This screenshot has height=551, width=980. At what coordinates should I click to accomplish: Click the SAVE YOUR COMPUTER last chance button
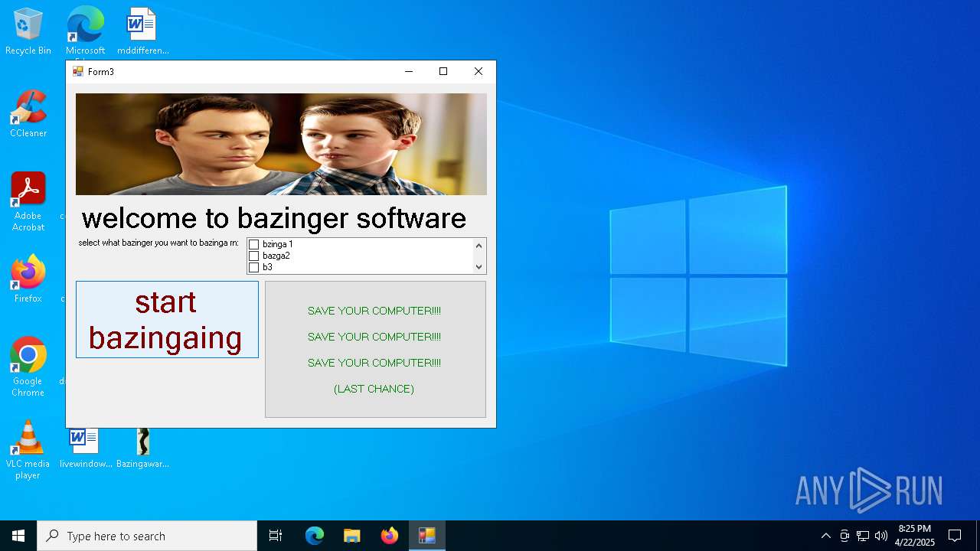375,349
